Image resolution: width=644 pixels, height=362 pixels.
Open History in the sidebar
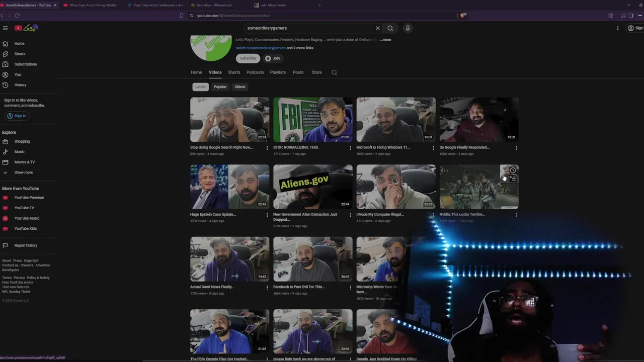20,85
